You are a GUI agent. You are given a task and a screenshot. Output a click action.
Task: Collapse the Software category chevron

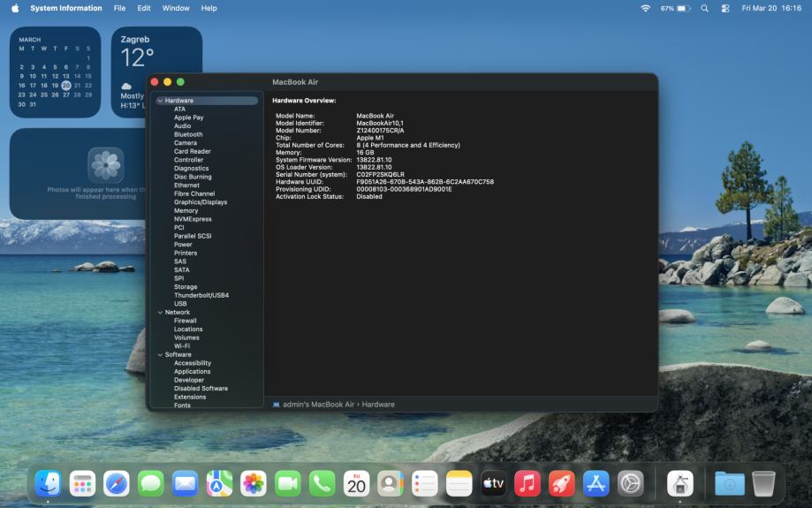pos(160,354)
